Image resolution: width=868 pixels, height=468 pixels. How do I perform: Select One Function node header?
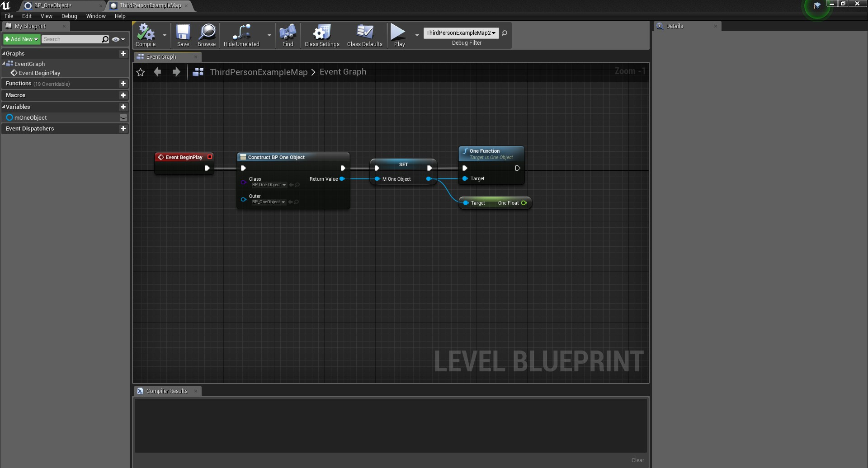click(x=491, y=154)
